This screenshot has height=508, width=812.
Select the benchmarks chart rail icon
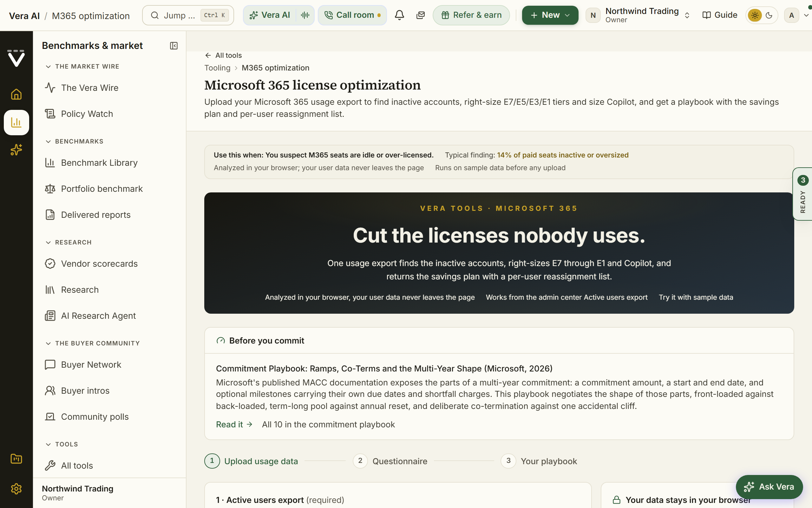click(16, 122)
